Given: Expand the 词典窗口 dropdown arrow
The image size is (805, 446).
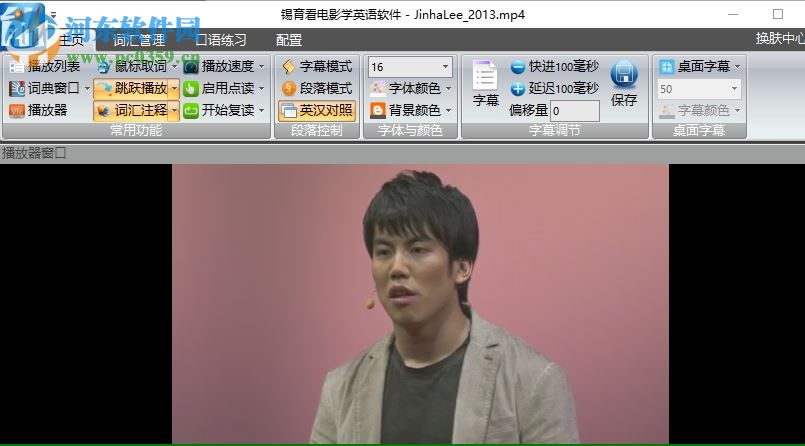Looking at the screenshot, I should point(87,89).
